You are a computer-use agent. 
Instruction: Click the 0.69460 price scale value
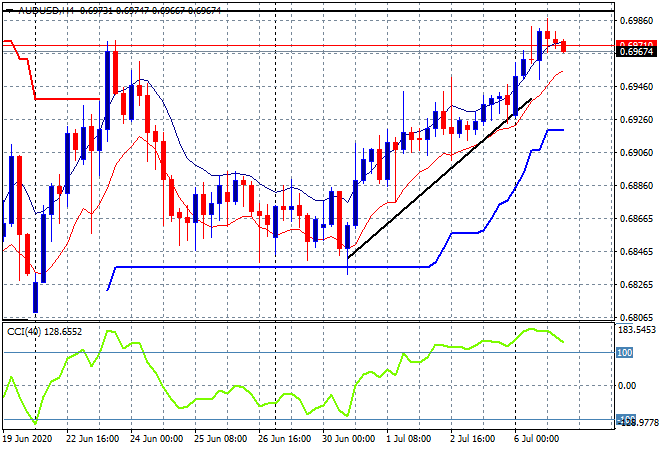[x=636, y=87]
